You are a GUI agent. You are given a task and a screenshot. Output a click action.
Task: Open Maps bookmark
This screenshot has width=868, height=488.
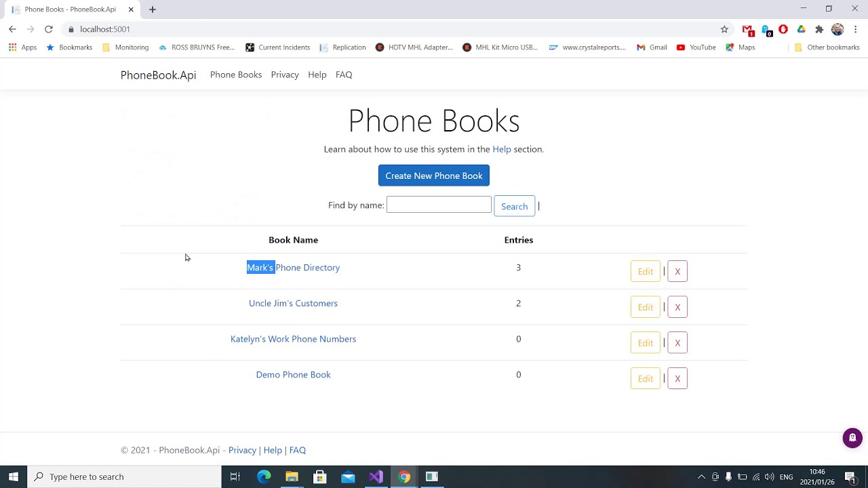pos(740,47)
